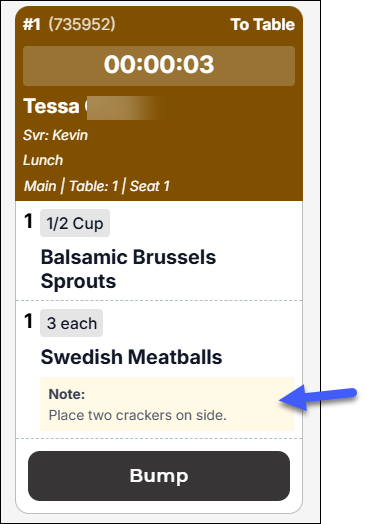This screenshot has width=366, height=524.
Task: Click the Svr: Kevin server line
Action: click(55, 135)
